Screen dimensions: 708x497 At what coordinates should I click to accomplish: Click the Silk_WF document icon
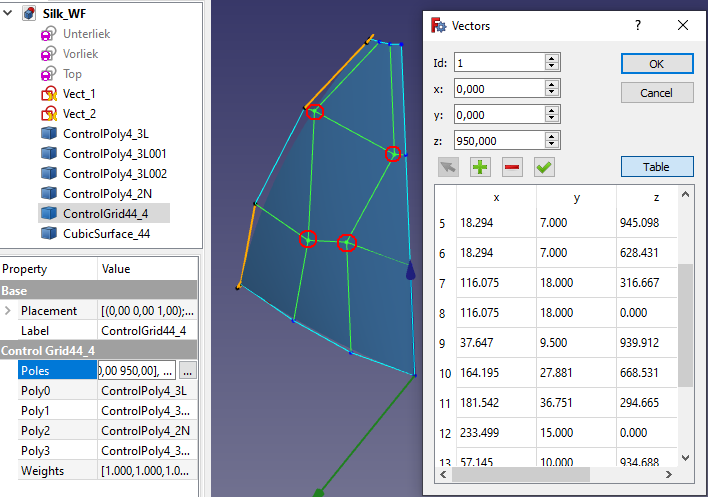click(30, 14)
